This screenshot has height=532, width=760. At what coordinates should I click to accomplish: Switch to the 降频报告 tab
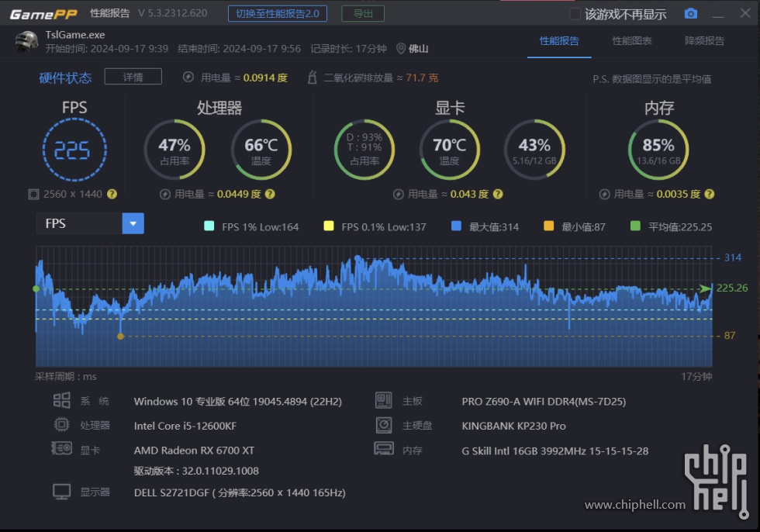[x=705, y=41]
